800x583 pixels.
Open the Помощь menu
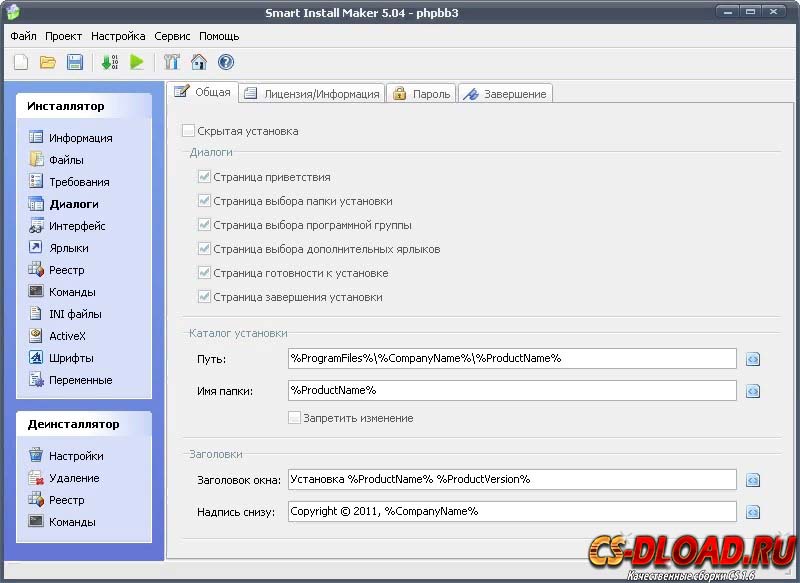click(x=219, y=36)
